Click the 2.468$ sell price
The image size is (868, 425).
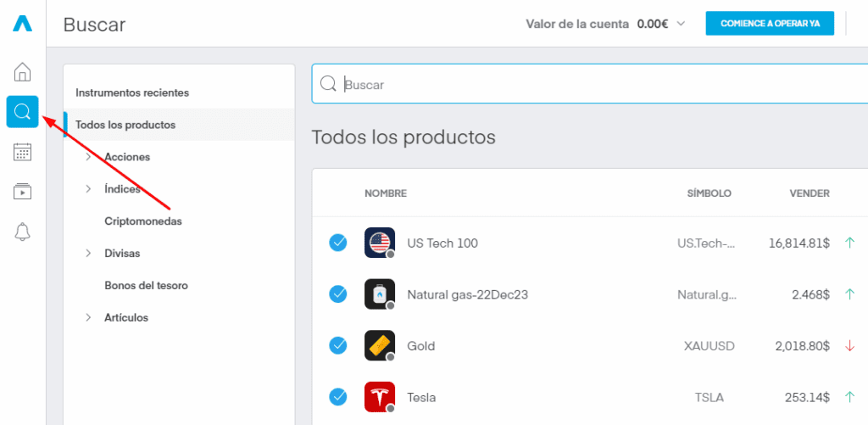point(810,294)
